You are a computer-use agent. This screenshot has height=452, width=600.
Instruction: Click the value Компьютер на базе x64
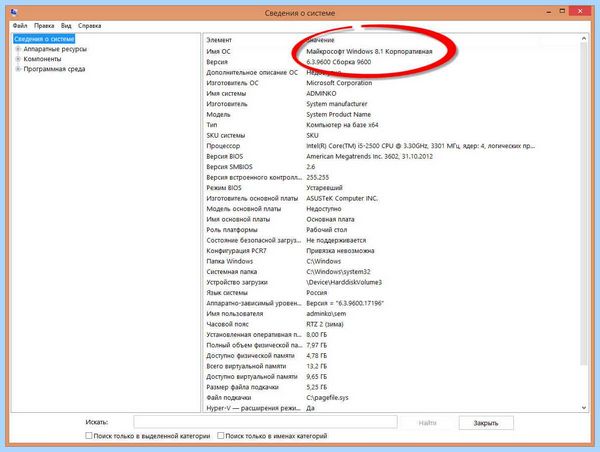(x=342, y=125)
